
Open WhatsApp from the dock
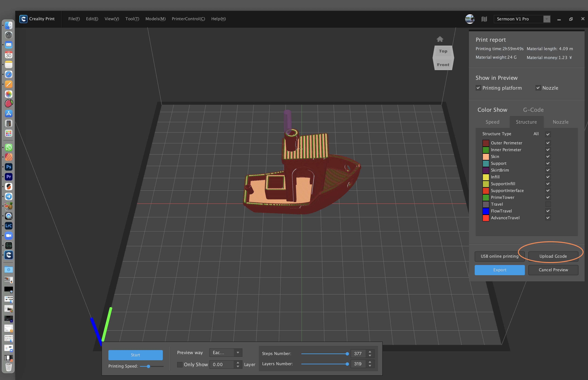pos(9,147)
